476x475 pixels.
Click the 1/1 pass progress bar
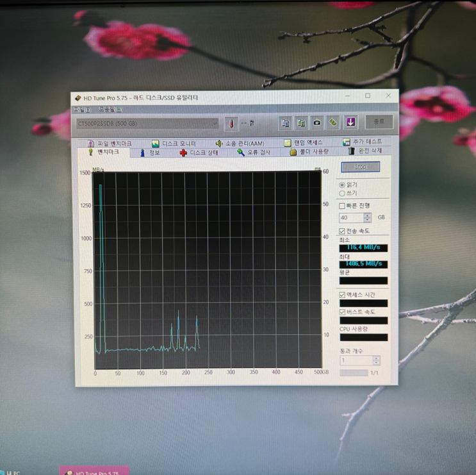click(x=354, y=372)
